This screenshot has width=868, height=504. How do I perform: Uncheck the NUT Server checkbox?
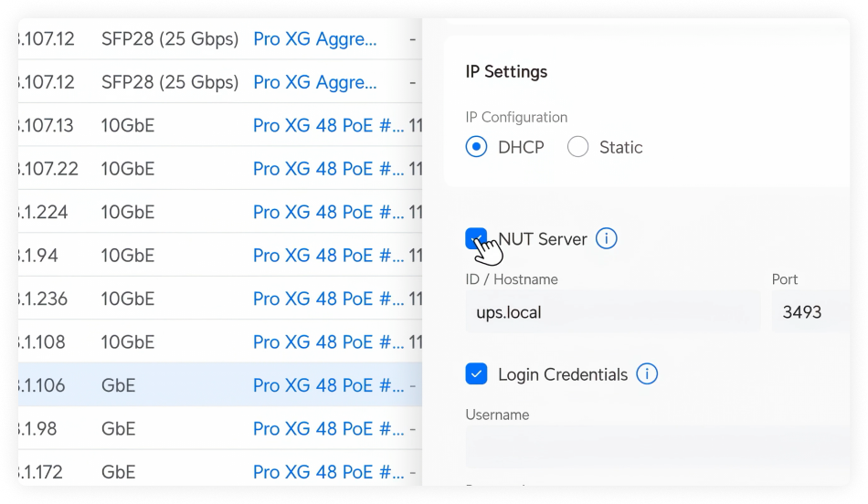click(x=475, y=239)
